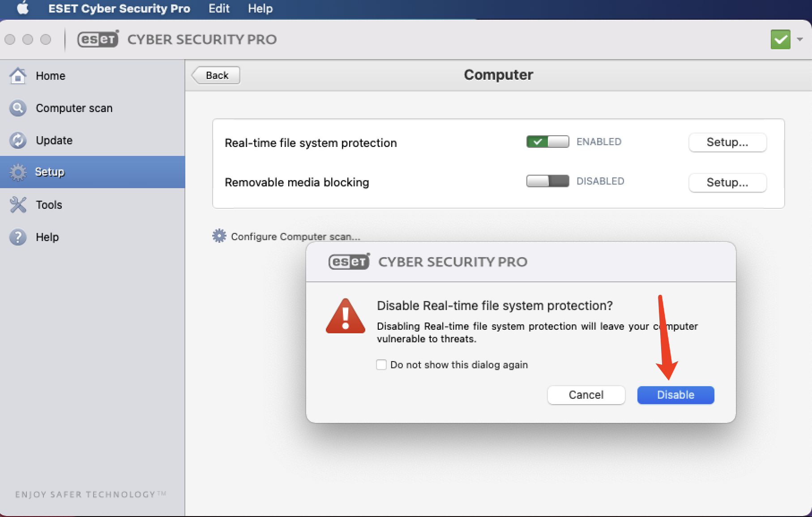Click the Update refresh icon

(x=18, y=140)
